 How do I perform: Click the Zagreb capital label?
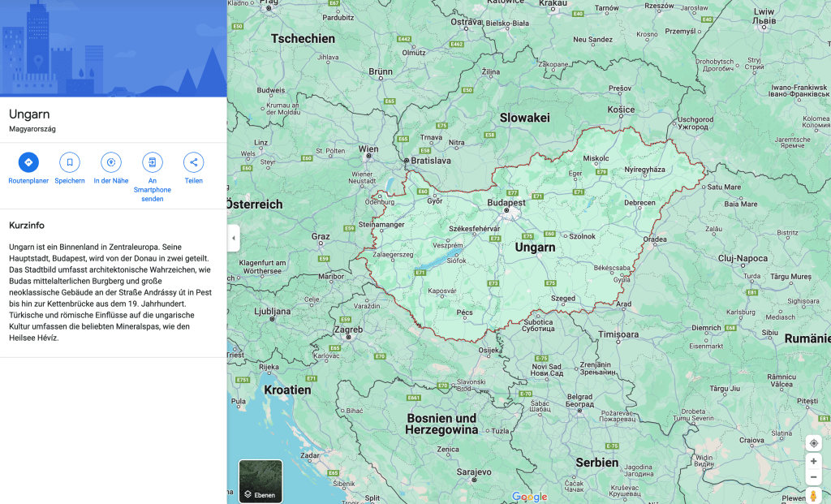tap(347, 330)
